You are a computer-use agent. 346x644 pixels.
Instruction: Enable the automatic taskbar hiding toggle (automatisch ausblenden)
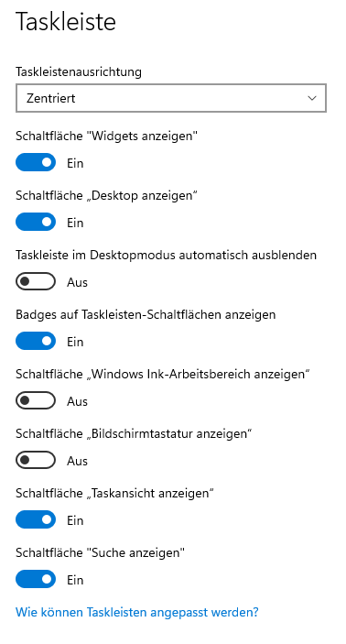[36, 281]
